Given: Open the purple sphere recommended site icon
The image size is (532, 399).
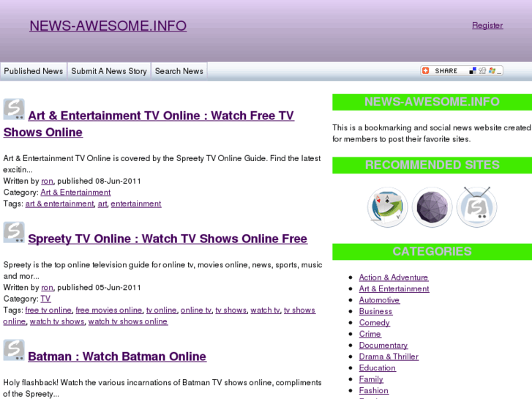Looking at the screenshot, I should 432,206.
